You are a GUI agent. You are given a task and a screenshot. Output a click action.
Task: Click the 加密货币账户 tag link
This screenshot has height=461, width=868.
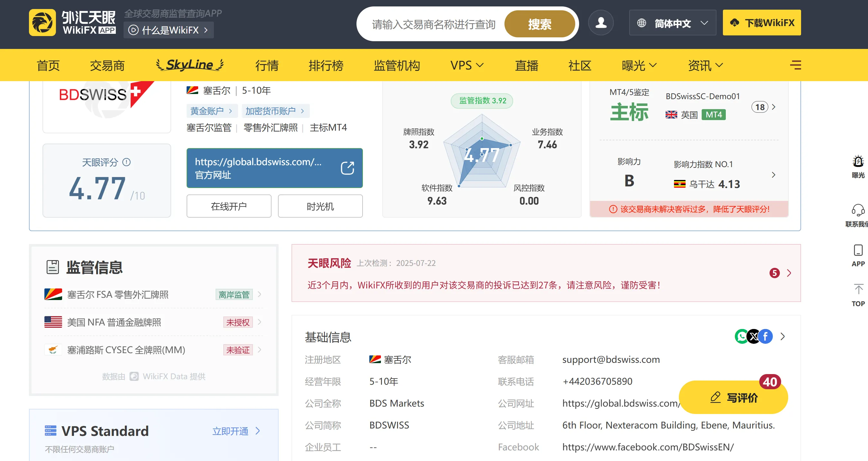[275, 111]
